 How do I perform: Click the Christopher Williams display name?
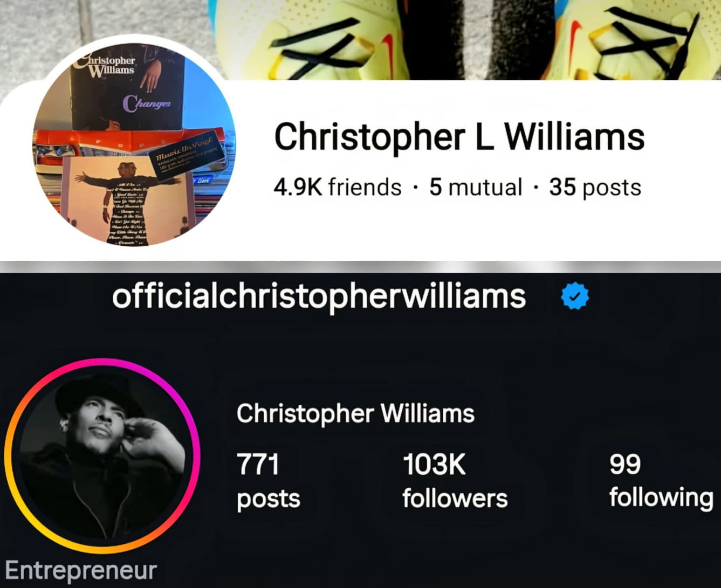(355, 414)
